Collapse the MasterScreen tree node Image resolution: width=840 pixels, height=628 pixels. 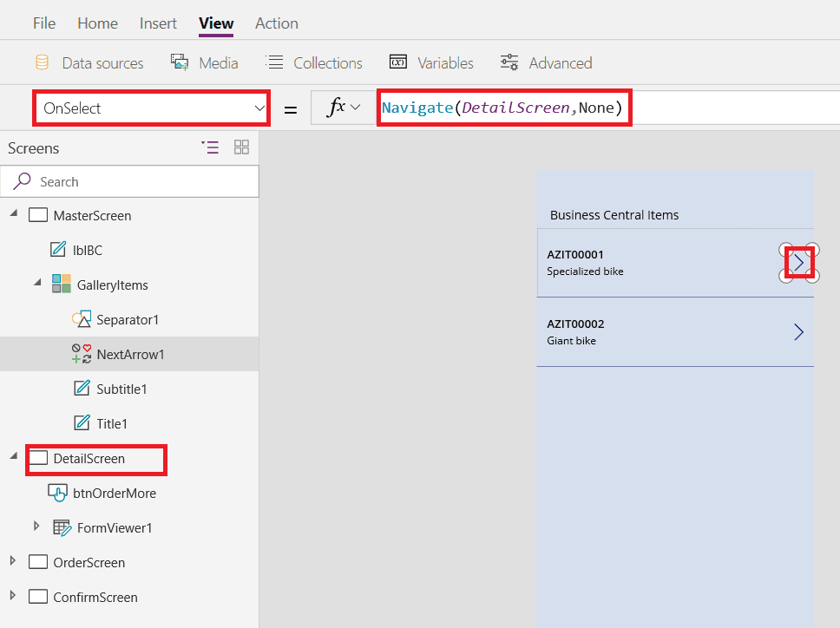(14, 213)
